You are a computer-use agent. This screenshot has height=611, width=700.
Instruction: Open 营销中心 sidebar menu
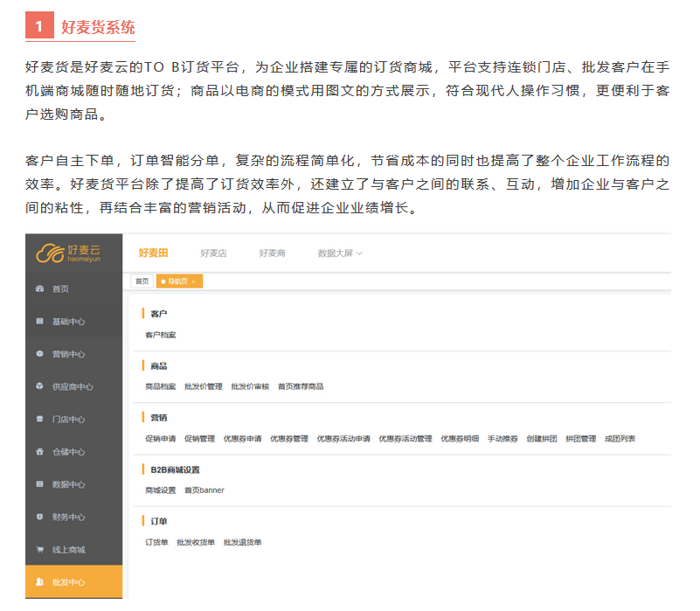pos(73,354)
